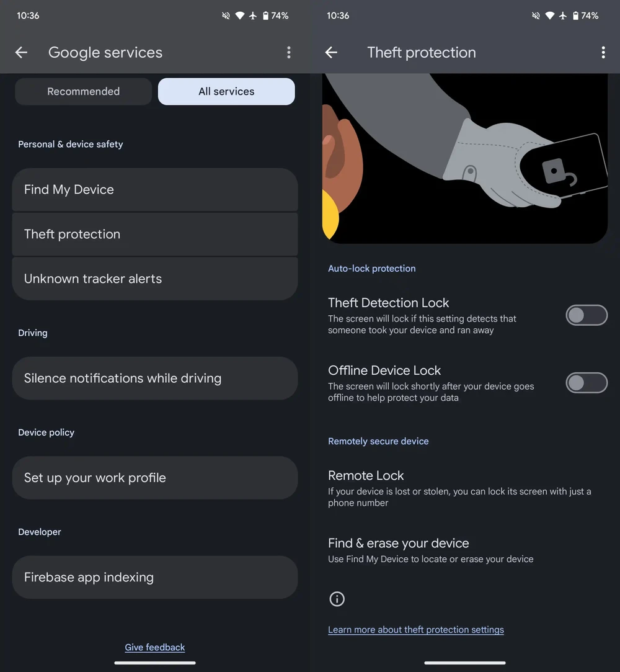Tap the Give feedback link
Image resolution: width=620 pixels, height=672 pixels.
click(155, 647)
